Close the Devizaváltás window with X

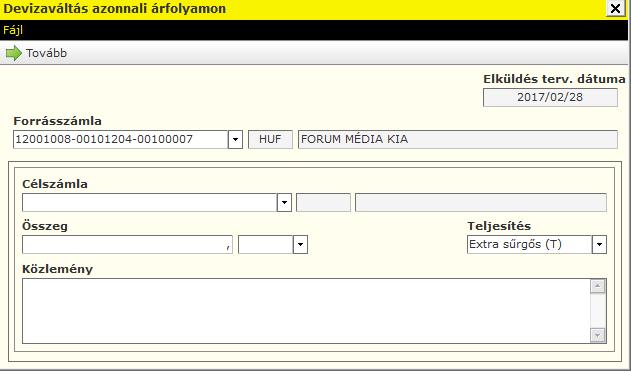[x=615, y=8]
